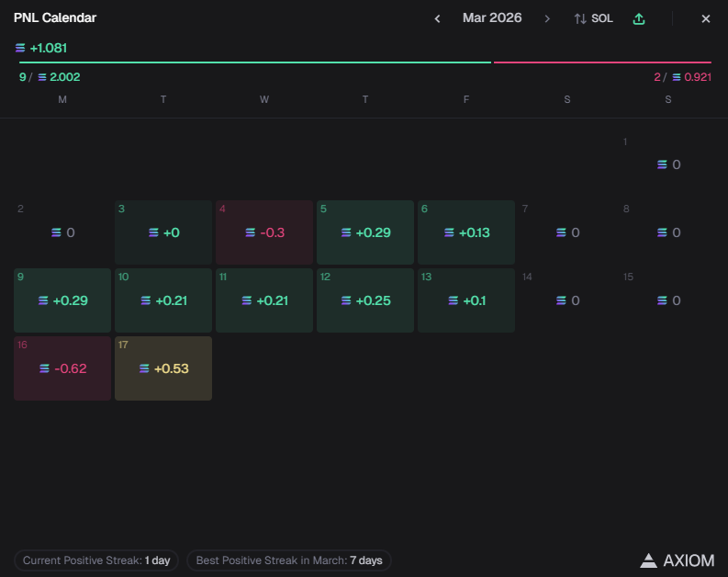This screenshot has width=728, height=577.
Task: Click the M weekday column header
Action: click(62, 99)
